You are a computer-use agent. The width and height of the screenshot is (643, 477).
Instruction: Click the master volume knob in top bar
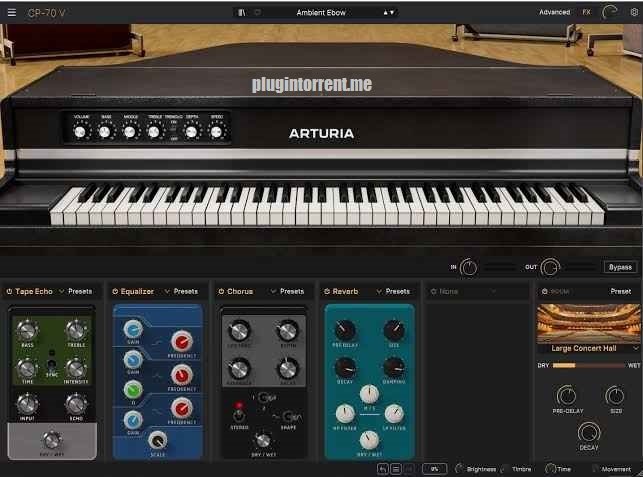click(x=609, y=12)
